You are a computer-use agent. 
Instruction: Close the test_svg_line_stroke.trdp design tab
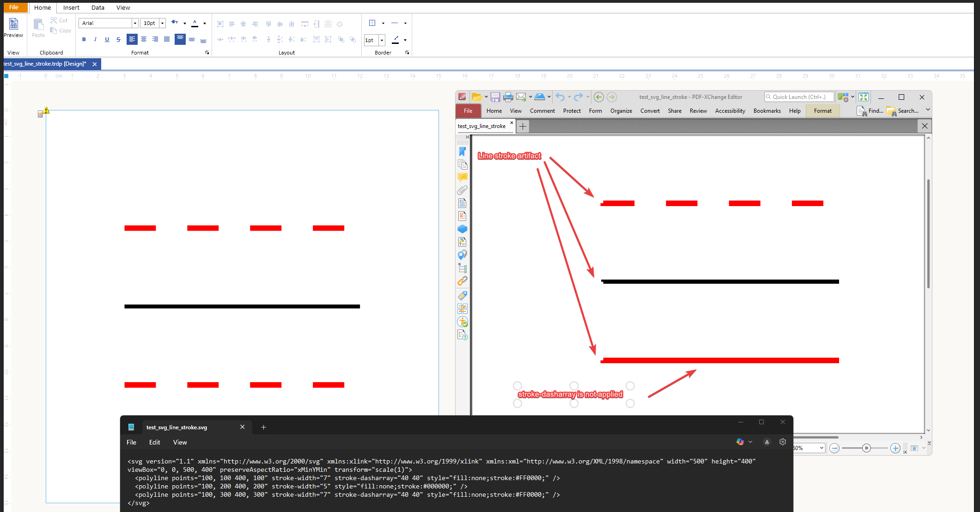95,64
